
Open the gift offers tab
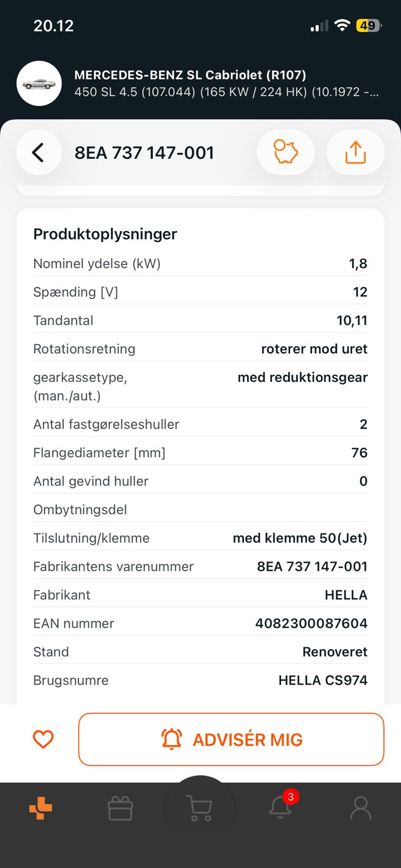coord(120,808)
